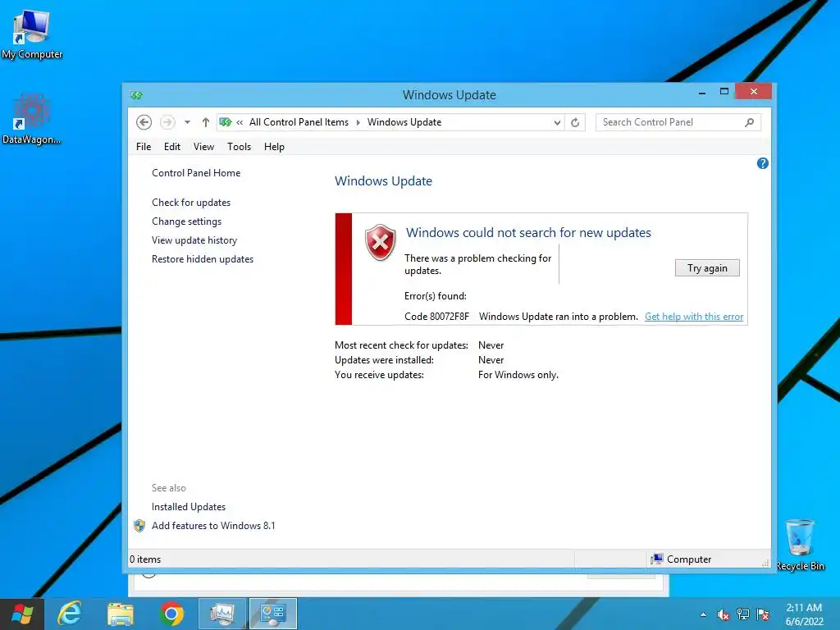This screenshot has height=630, width=840.
Task: Click the Forward navigation arrow
Action: (167, 122)
